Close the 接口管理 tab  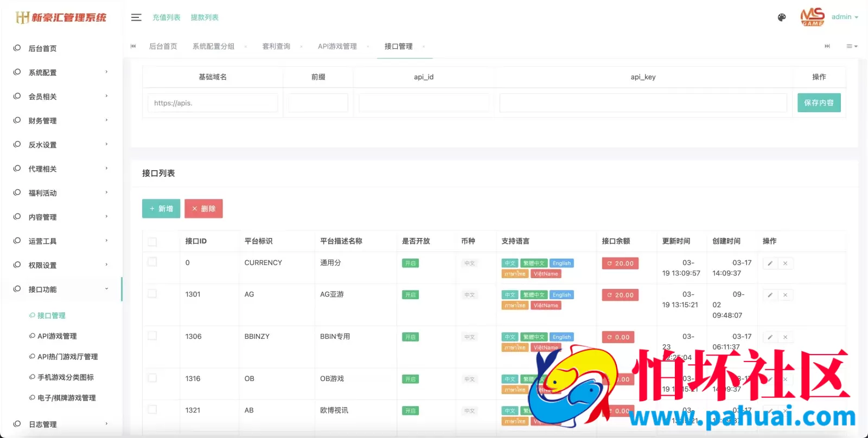point(424,47)
